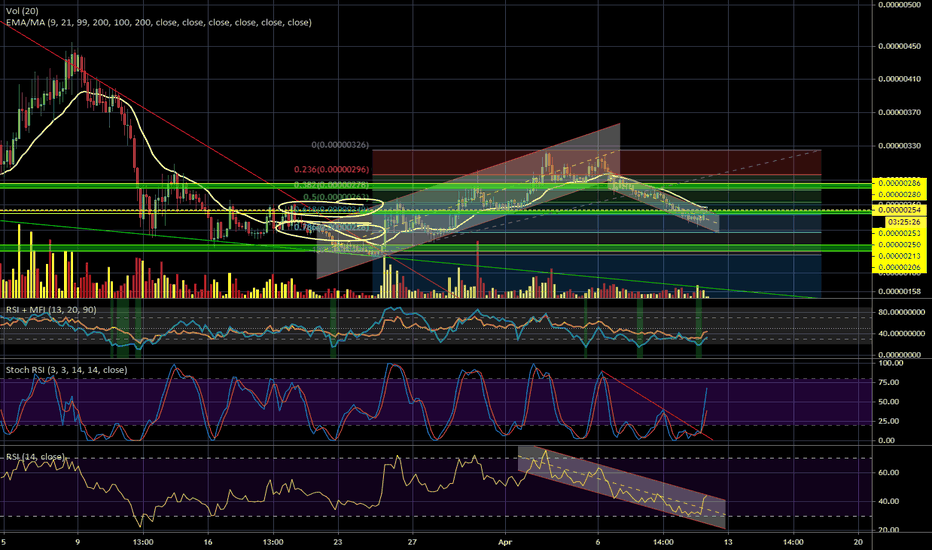Click the upper yellow ellipse drawing
The width and height of the screenshot is (932, 550).
coord(330,208)
